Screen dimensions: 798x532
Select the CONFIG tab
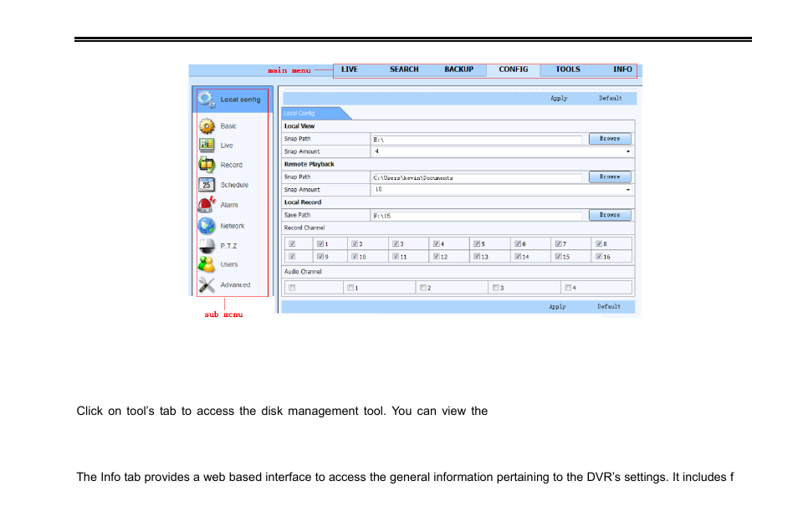point(514,69)
